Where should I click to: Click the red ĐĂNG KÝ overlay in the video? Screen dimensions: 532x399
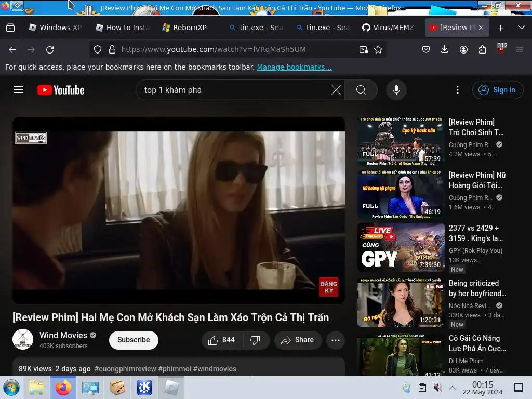(328, 287)
